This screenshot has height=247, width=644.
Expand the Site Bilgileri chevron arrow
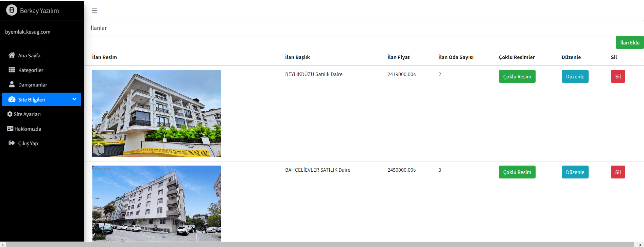(74, 99)
